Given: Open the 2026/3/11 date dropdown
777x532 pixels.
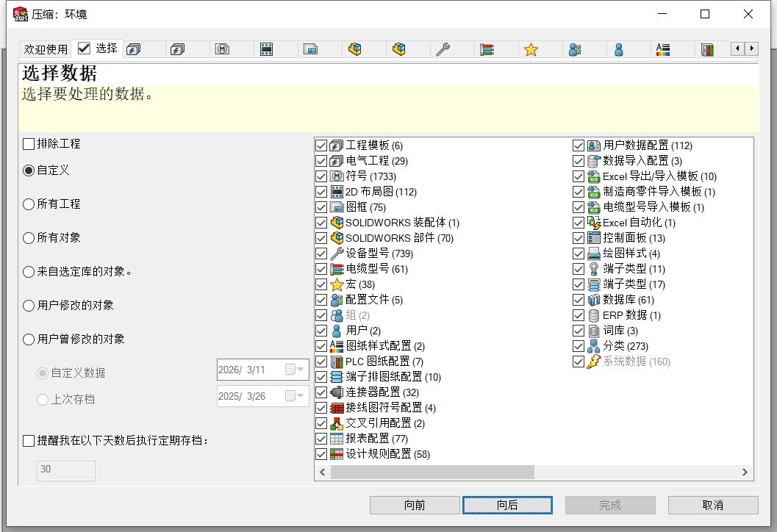Looking at the screenshot, I should 300,370.
